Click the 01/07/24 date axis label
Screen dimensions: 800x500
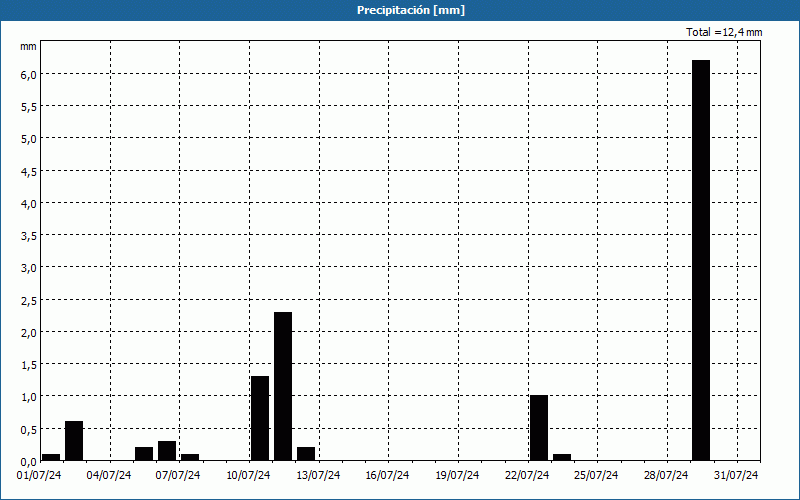click(x=39, y=475)
